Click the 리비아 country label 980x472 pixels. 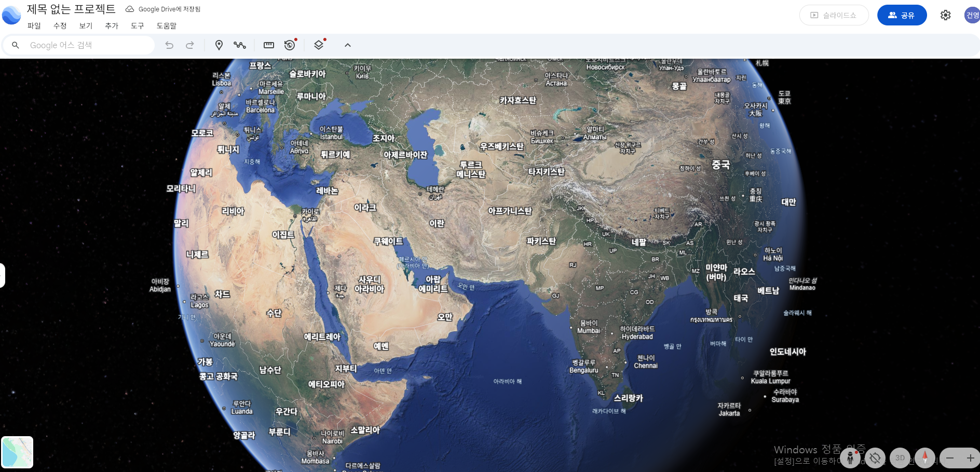[x=233, y=211]
